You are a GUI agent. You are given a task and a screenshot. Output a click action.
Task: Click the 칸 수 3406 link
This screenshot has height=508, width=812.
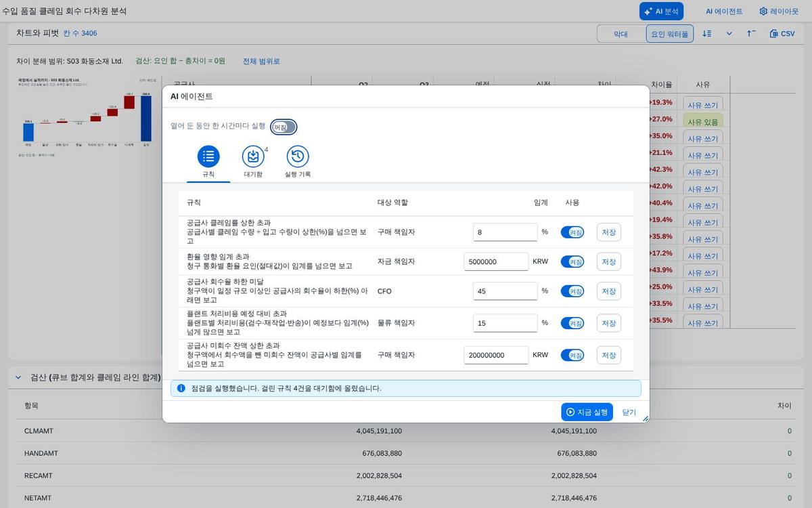80,33
